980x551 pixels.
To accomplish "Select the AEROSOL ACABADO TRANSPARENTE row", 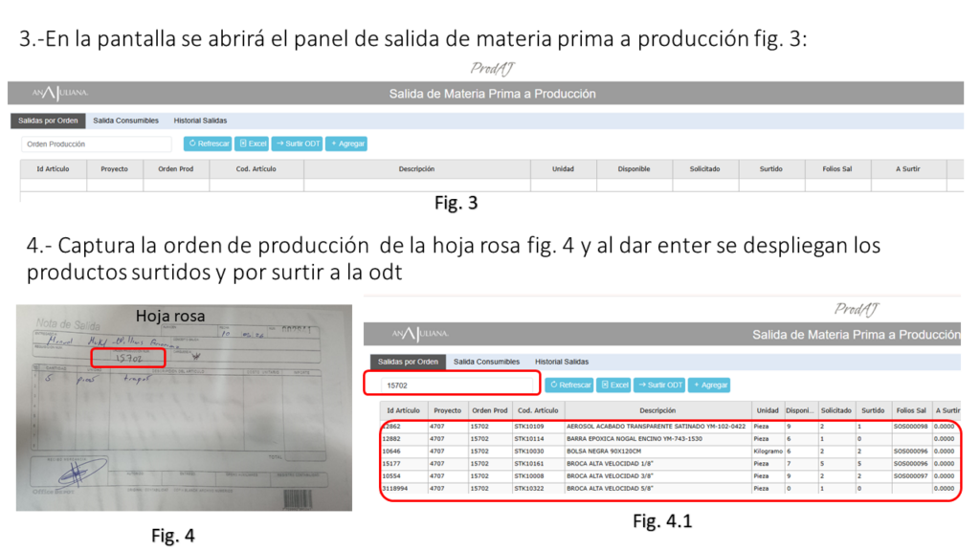I will tap(656, 426).
